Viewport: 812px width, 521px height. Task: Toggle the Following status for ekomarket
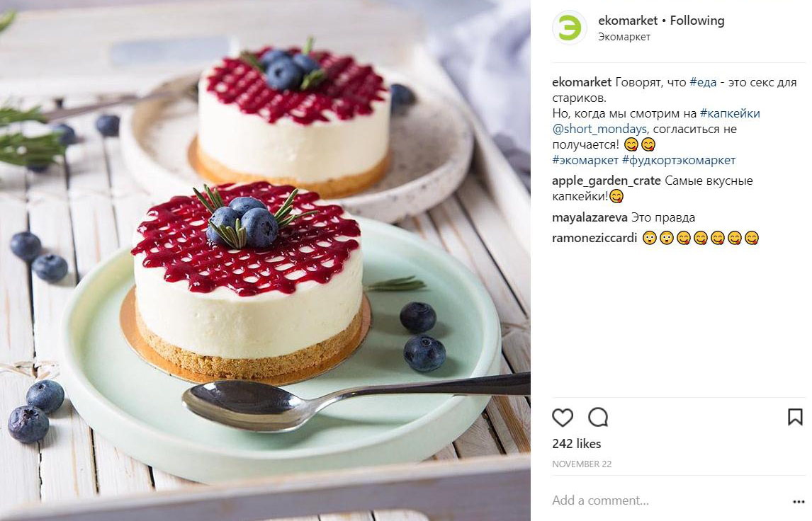pos(697,21)
